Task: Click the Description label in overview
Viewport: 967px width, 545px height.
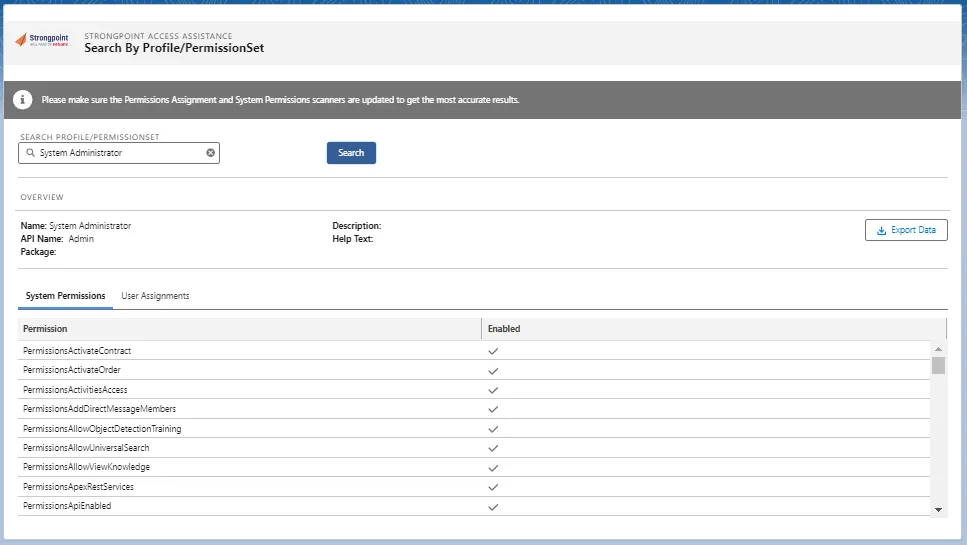Action: (356, 226)
